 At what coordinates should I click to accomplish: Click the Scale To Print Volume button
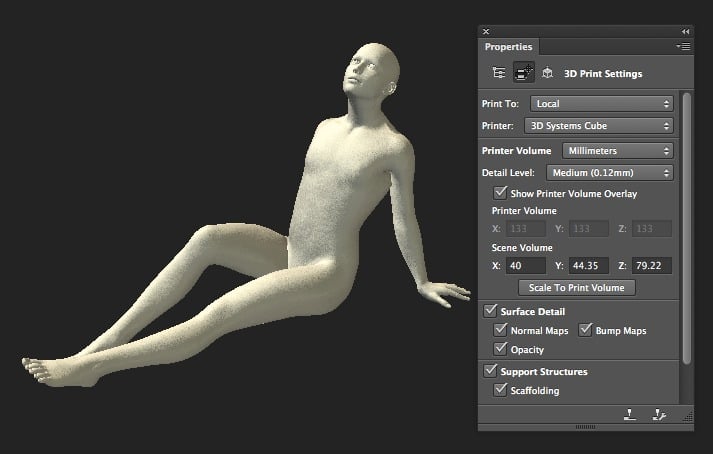coord(576,287)
